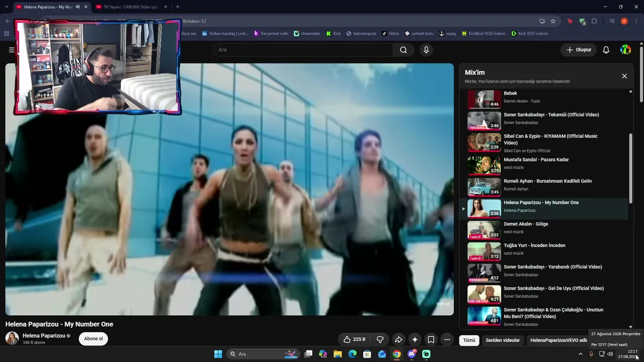
Task: Play Mustafa Sandal - Pazara Kadar
Action: 543,164
